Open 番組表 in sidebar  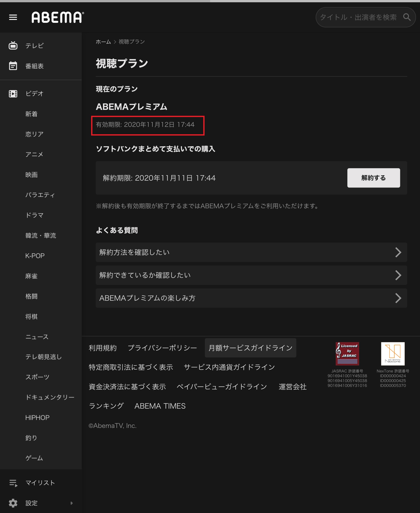(35, 66)
